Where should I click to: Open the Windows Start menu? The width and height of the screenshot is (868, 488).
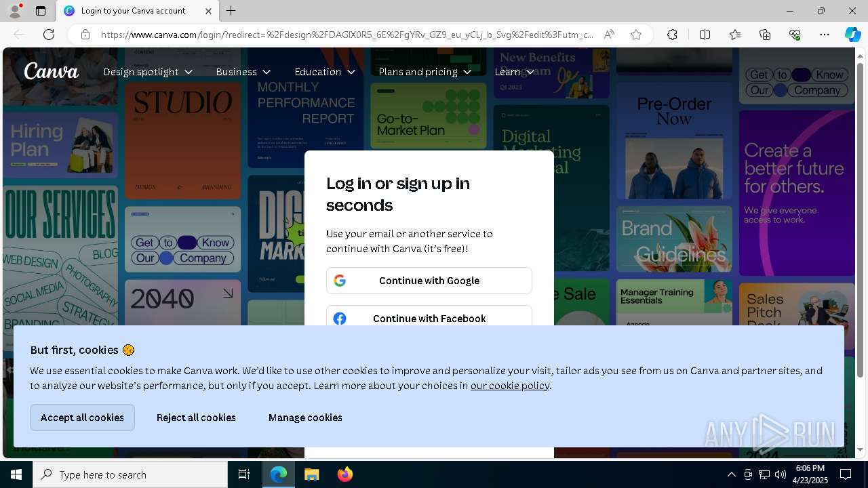pos(16,474)
